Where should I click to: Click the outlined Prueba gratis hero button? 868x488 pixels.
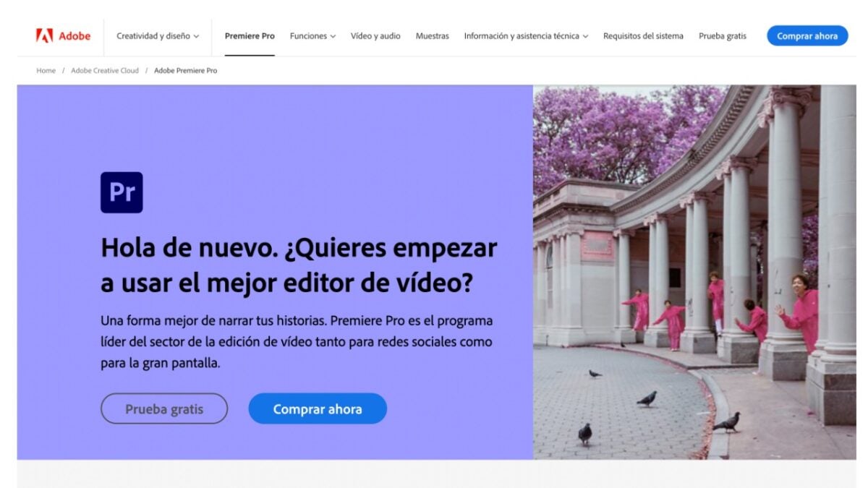pyautogui.click(x=164, y=409)
